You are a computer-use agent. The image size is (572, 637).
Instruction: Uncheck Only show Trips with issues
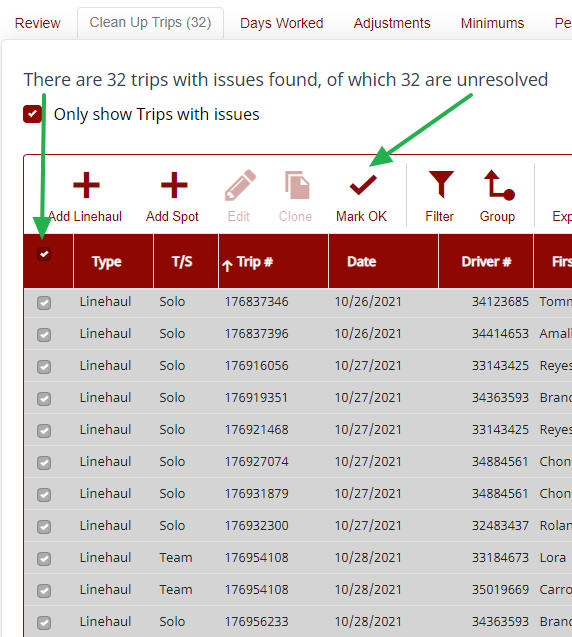(x=32, y=114)
